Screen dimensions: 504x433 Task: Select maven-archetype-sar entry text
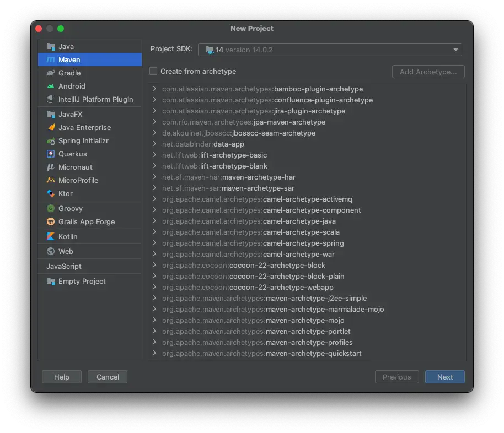(228, 188)
